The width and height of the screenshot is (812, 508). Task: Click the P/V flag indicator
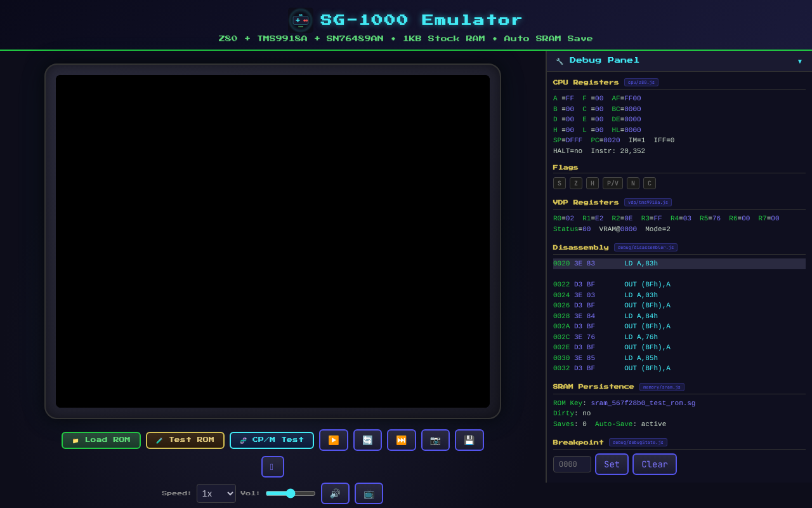(613, 184)
